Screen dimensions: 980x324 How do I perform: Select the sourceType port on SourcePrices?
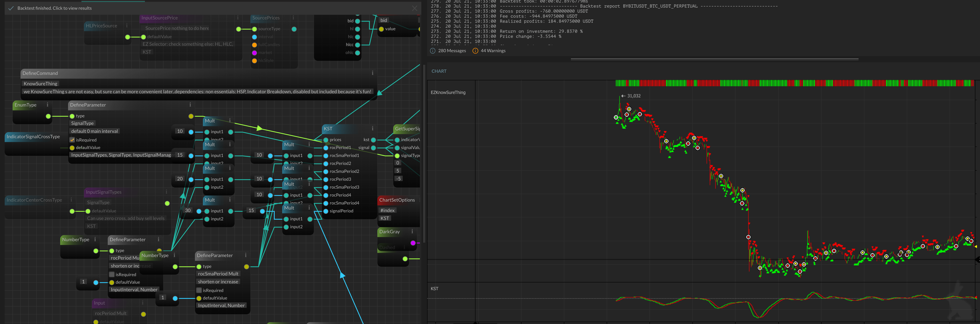click(x=254, y=29)
